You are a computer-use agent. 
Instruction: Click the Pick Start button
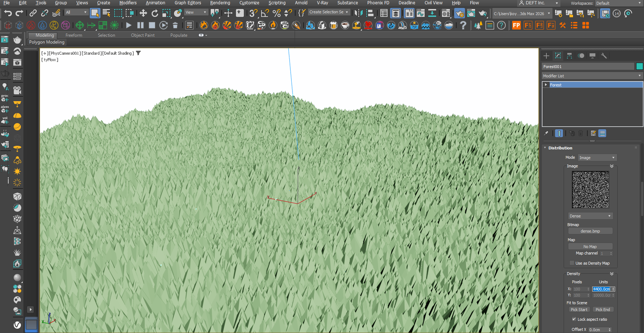click(x=580, y=309)
